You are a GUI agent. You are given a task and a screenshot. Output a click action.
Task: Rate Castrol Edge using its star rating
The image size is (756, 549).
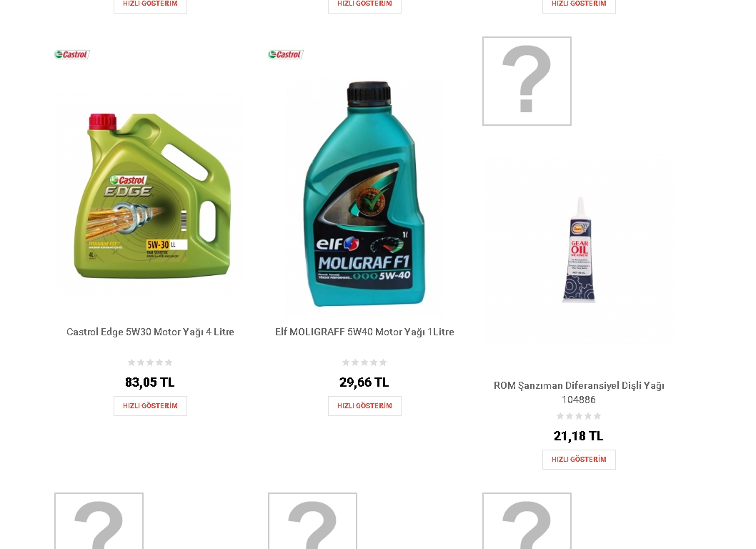pyautogui.click(x=150, y=362)
